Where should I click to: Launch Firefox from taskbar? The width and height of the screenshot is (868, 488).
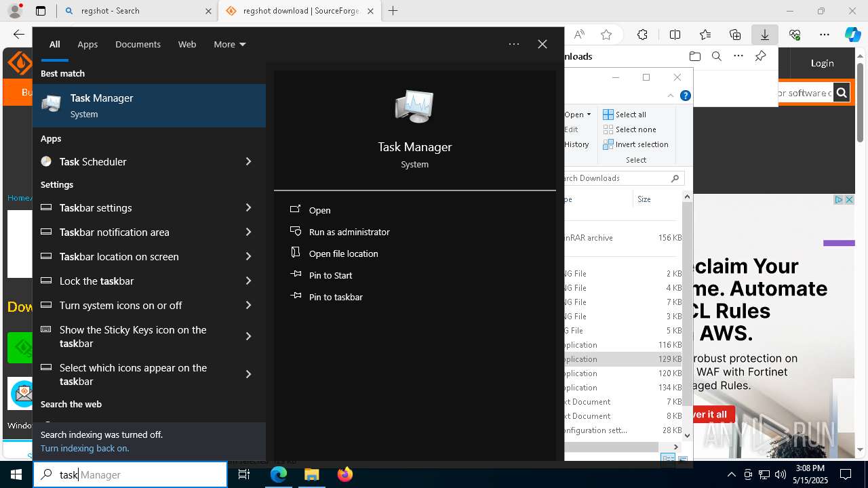345,474
